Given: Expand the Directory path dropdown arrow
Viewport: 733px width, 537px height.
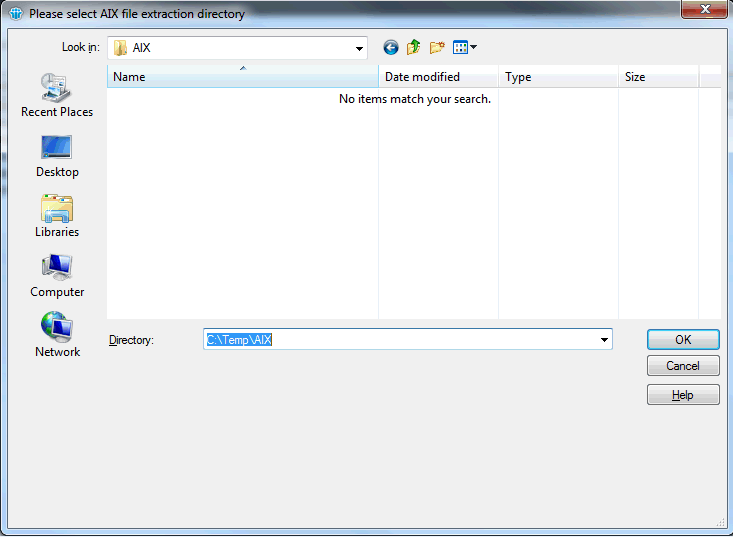Looking at the screenshot, I should click(x=604, y=340).
